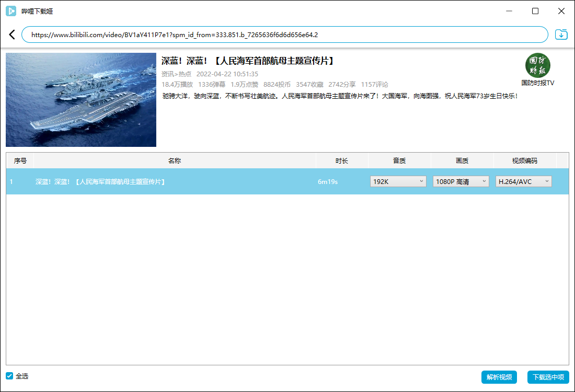575x392 pixels.
Task: Click the 1157评论 comments text
Action: (x=374, y=84)
